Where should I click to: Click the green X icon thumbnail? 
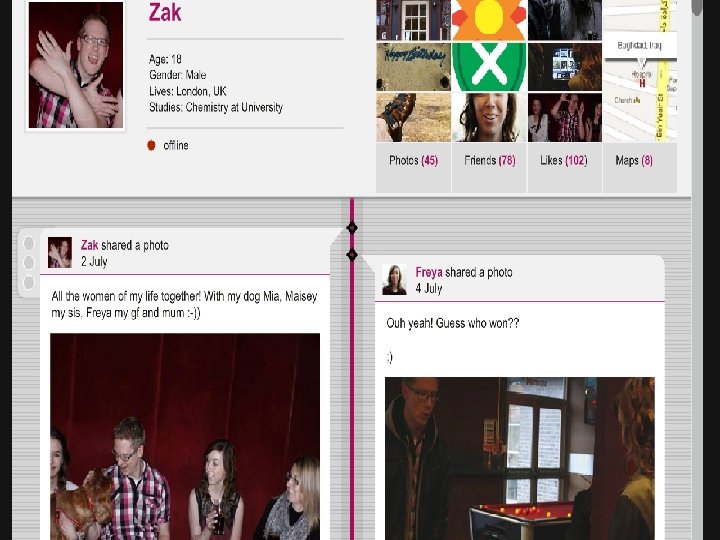(489, 67)
